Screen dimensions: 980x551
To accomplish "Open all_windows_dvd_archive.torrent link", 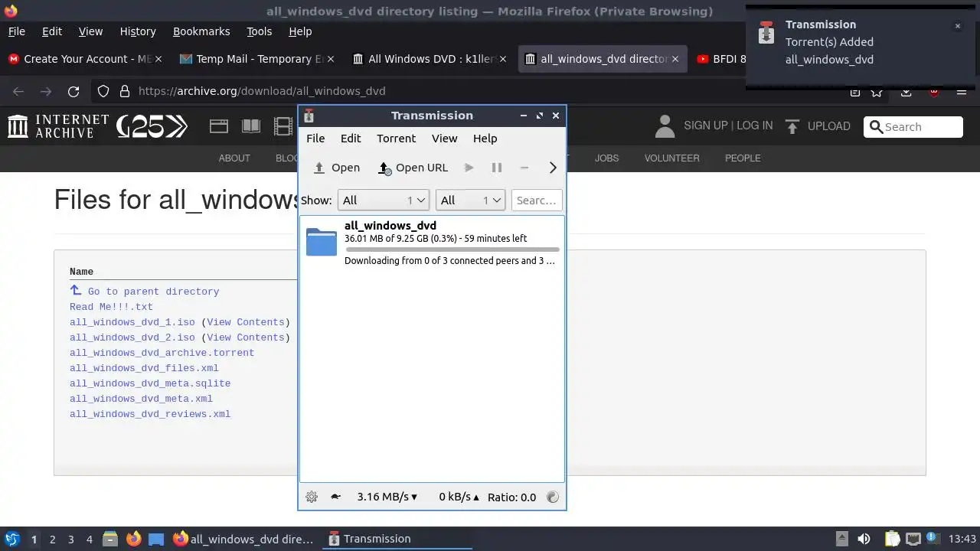I will (162, 353).
